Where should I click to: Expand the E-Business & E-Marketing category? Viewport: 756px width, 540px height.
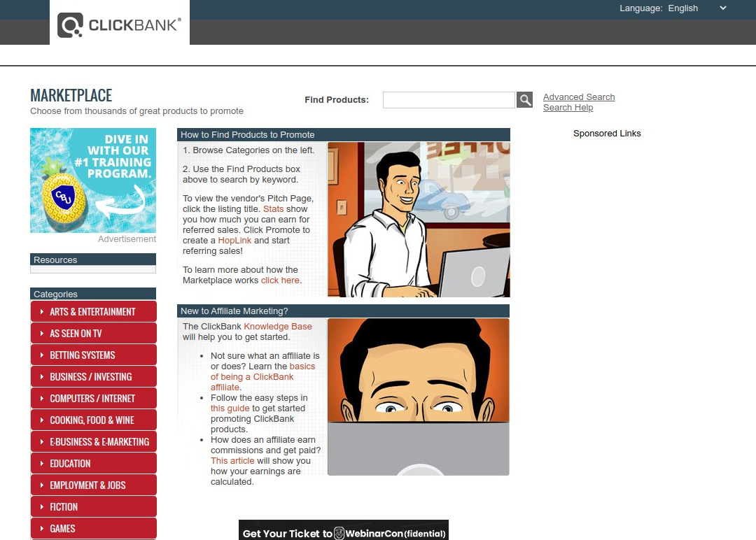pyautogui.click(x=94, y=442)
